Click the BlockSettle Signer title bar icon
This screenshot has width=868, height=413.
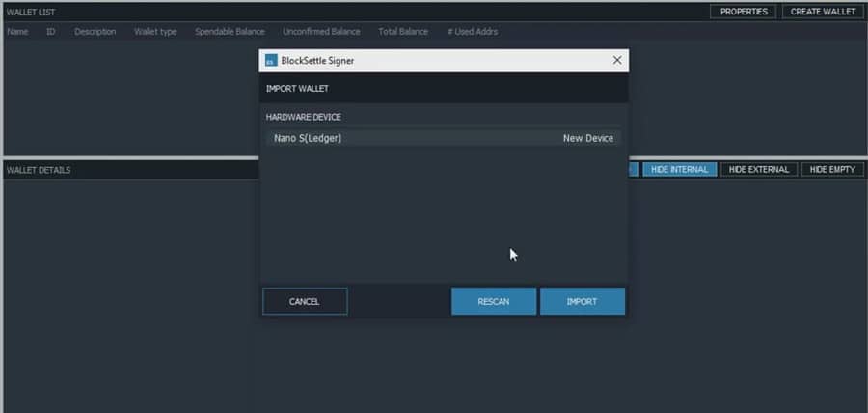271,61
